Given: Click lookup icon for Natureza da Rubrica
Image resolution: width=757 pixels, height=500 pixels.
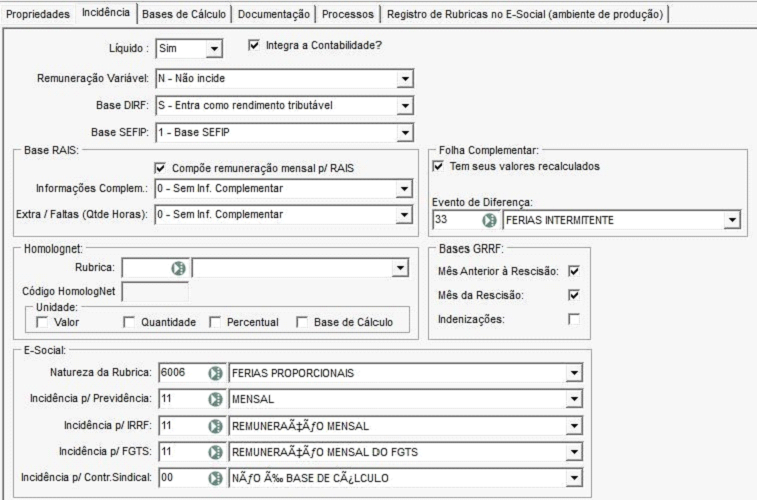Looking at the screenshot, I should pyautogui.click(x=215, y=373).
